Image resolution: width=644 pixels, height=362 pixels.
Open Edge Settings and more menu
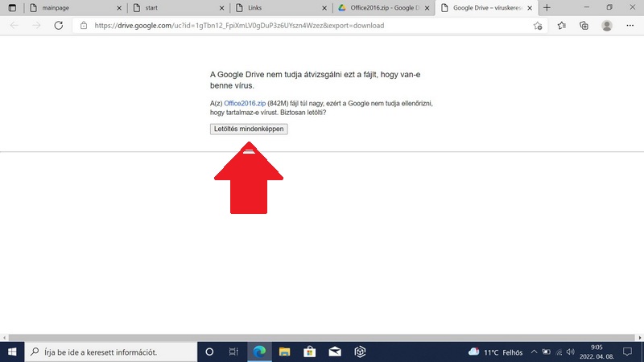click(630, 26)
